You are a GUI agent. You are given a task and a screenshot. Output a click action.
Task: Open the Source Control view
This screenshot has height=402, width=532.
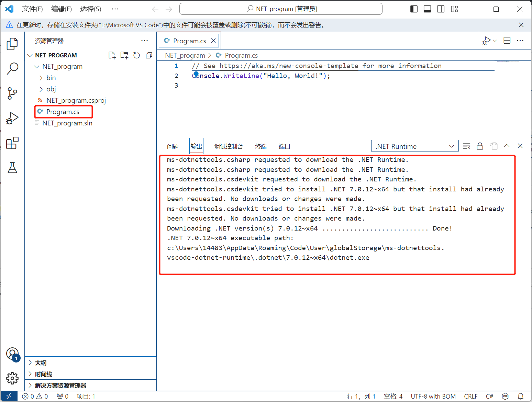12,93
